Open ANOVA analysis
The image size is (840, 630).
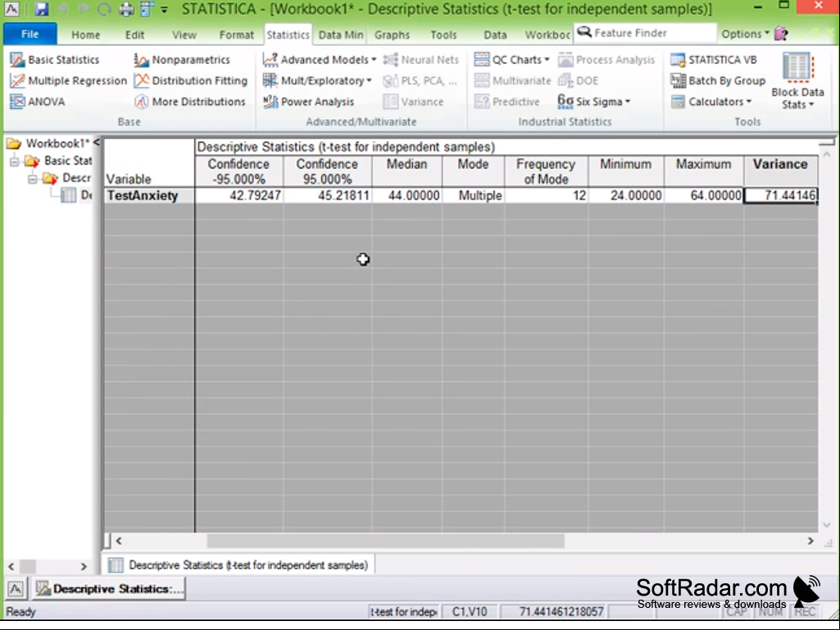(x=38, y=102)
